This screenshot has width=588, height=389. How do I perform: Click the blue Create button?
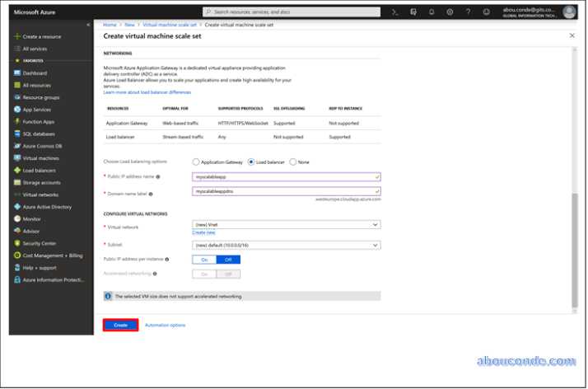[120, 326]
